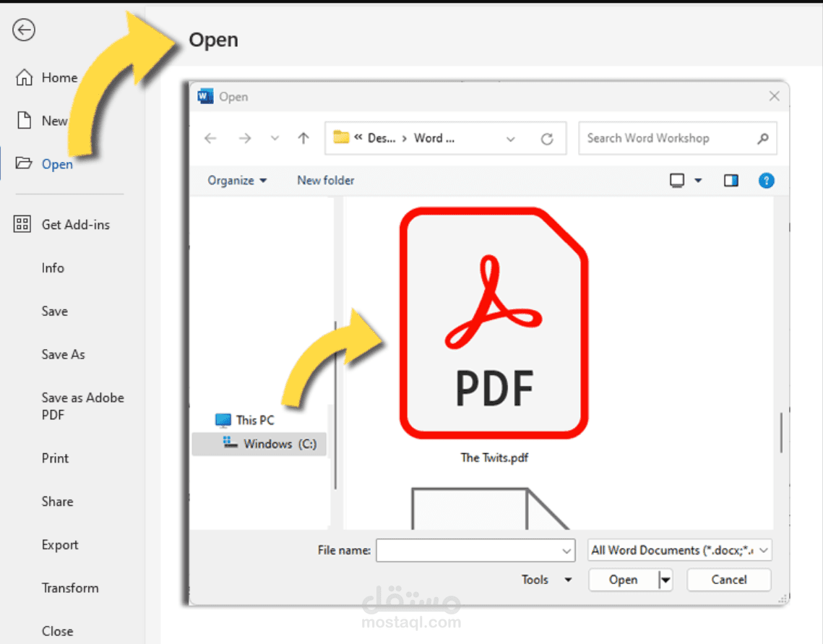
Task: Select Save As from the sidebar
Action: click(x=62, y=354)
